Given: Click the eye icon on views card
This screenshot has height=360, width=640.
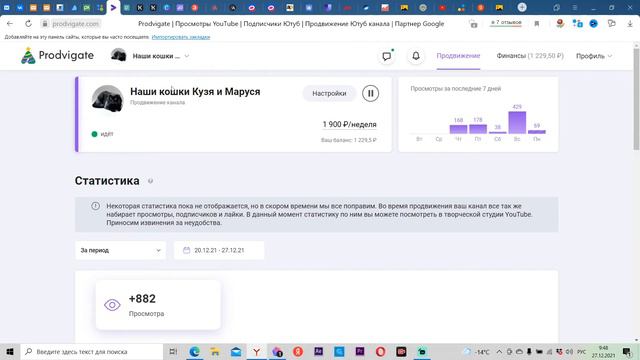Looking at the screenshot, I should 112,305.
